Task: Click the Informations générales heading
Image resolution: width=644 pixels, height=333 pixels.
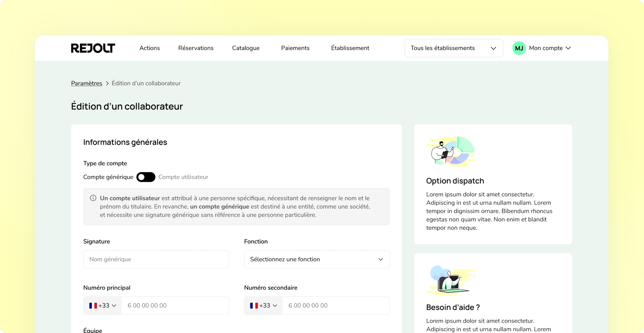Action: [x=125, y=142]
